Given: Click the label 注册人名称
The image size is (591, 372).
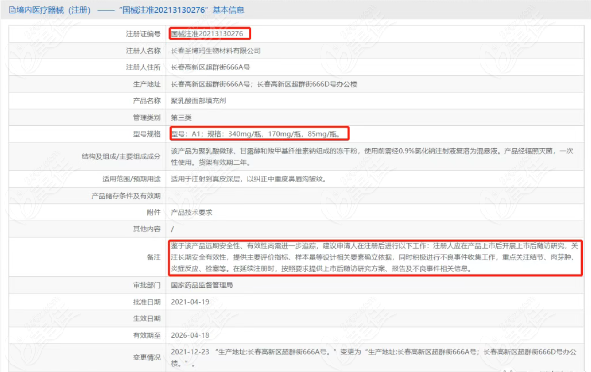Looking at the screenshot, I should click(143, 51).
